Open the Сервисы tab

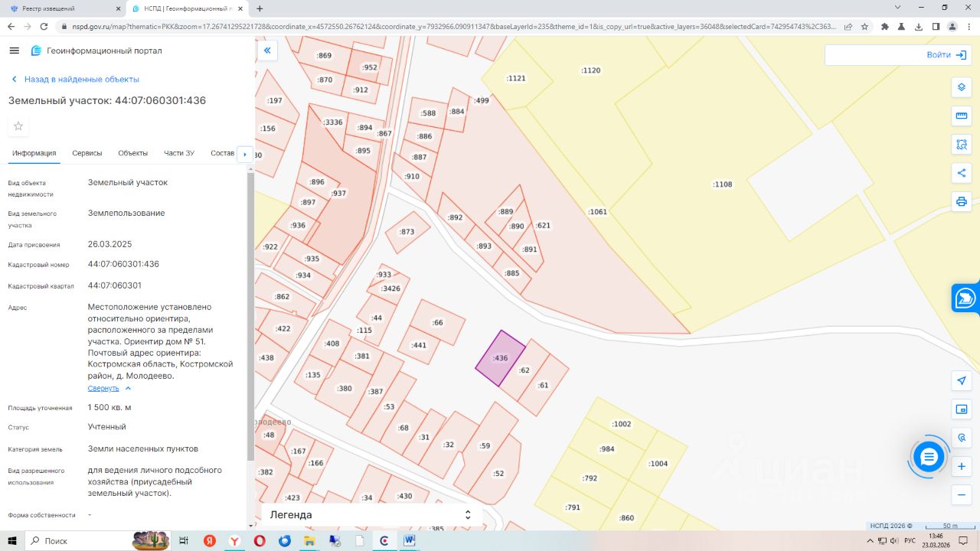click(x=87, y=153)
